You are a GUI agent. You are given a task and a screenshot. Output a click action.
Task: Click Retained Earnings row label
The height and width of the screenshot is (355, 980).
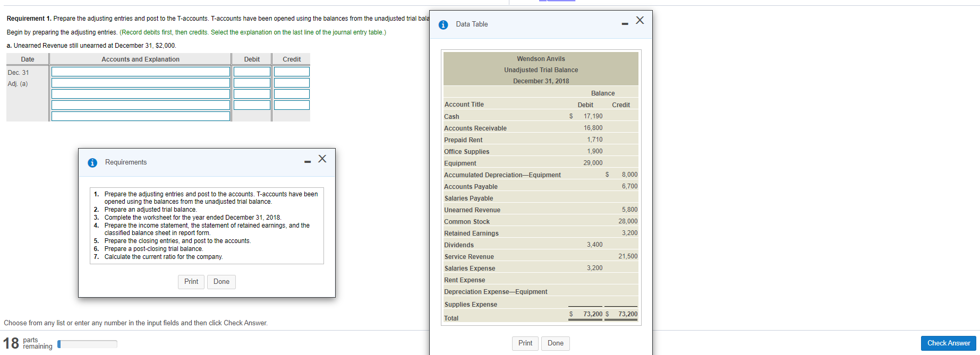[x=471, y=233]
